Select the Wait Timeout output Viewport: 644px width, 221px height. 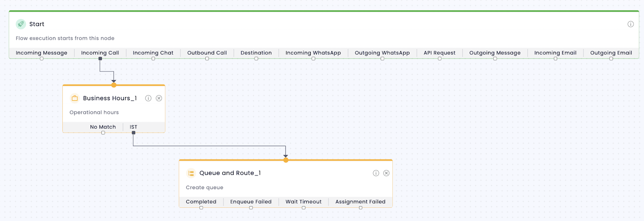(303, 202)
